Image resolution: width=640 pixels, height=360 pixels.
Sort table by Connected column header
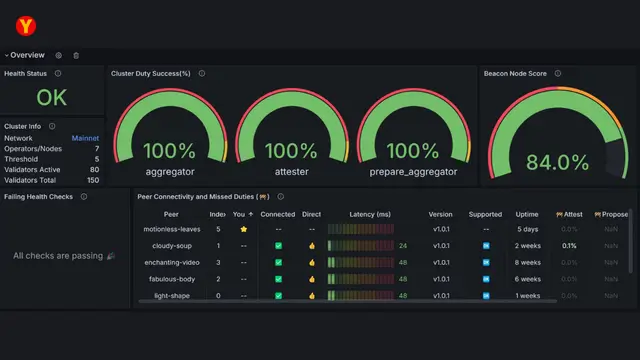click(278, 214)
